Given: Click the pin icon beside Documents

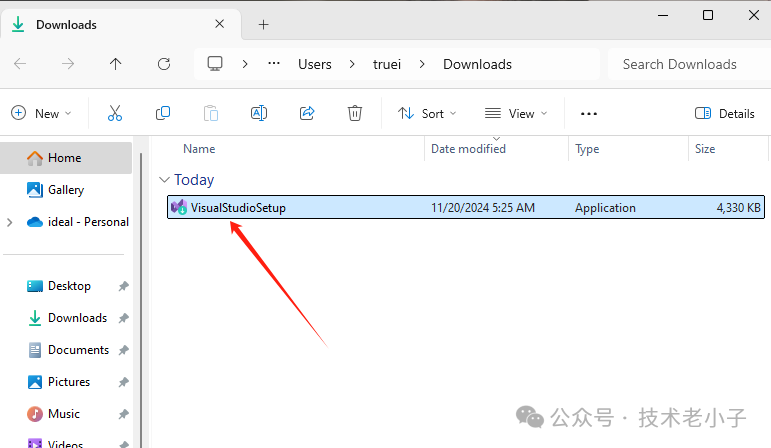Looking at the screenshot, I should click(123, 350).
